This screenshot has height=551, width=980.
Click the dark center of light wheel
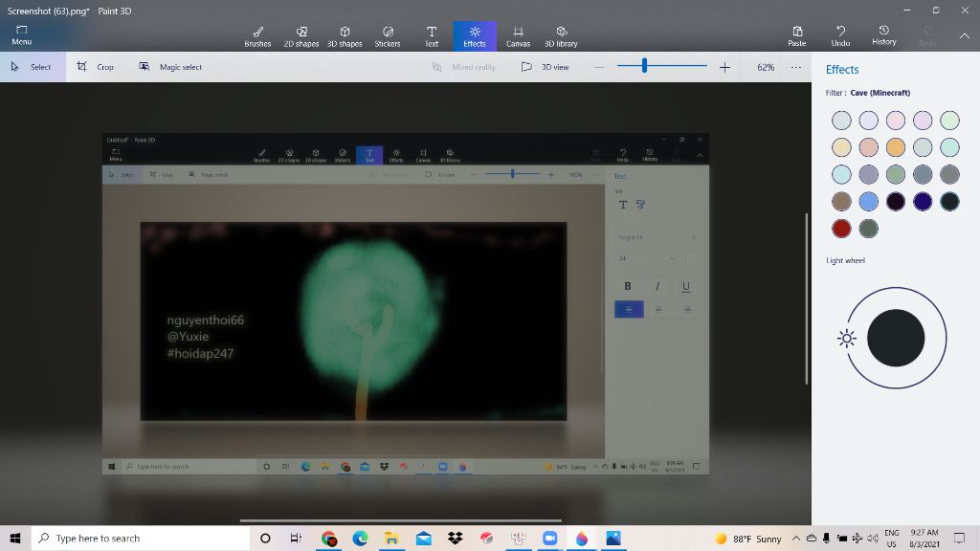coord(896,338)
